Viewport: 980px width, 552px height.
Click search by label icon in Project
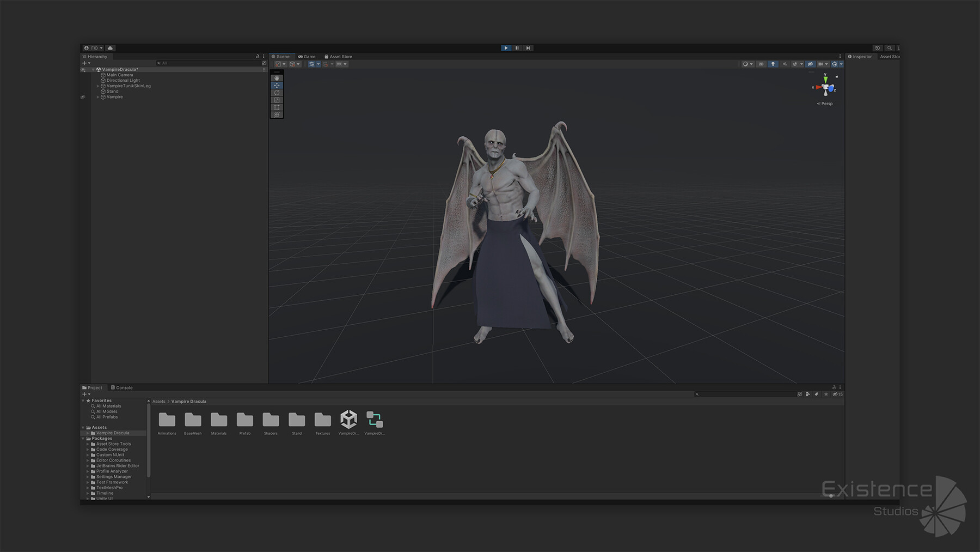point(817,394)
